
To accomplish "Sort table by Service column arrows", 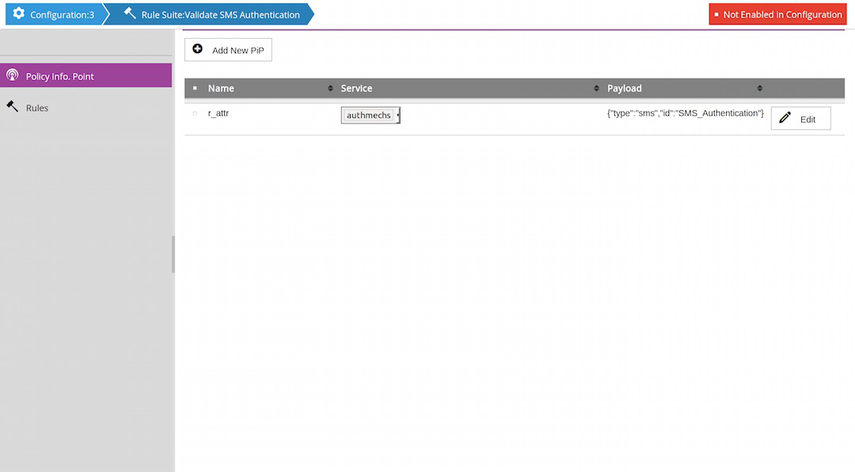I will [596, 88].
